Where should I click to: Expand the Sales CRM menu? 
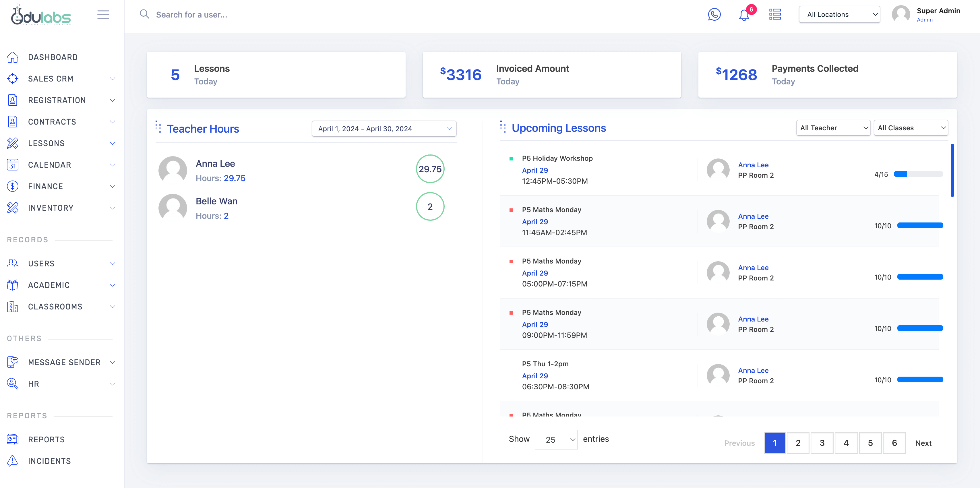click(x=61, y=79)
